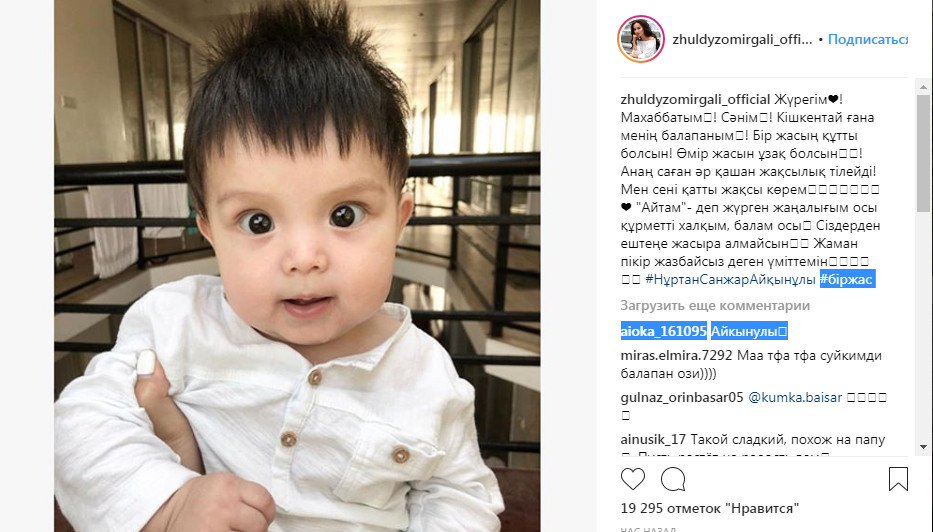The width and height of the screenshot is (933, 532).
Task: Click the baby photo post image
Action: click(297, 266)
